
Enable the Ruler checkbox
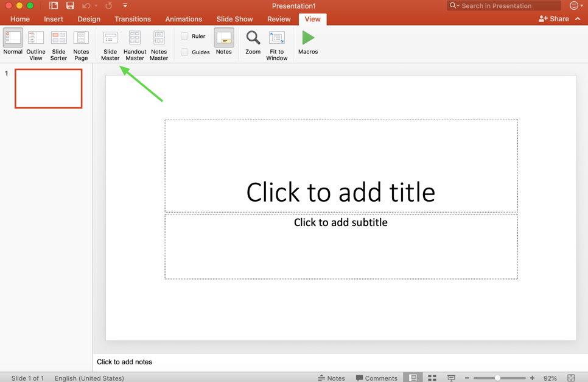(x=184, y=36)
